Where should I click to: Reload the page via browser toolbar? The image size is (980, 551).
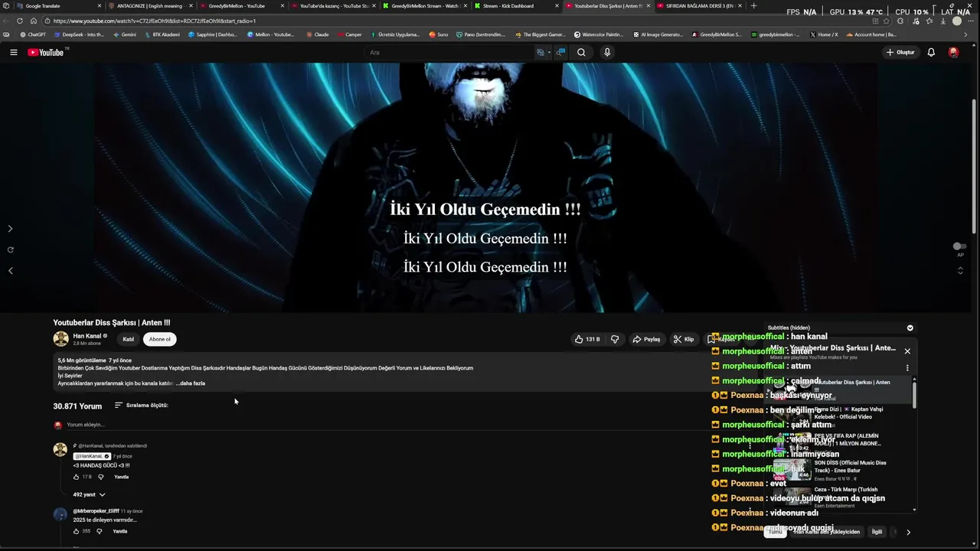[20, 21]
